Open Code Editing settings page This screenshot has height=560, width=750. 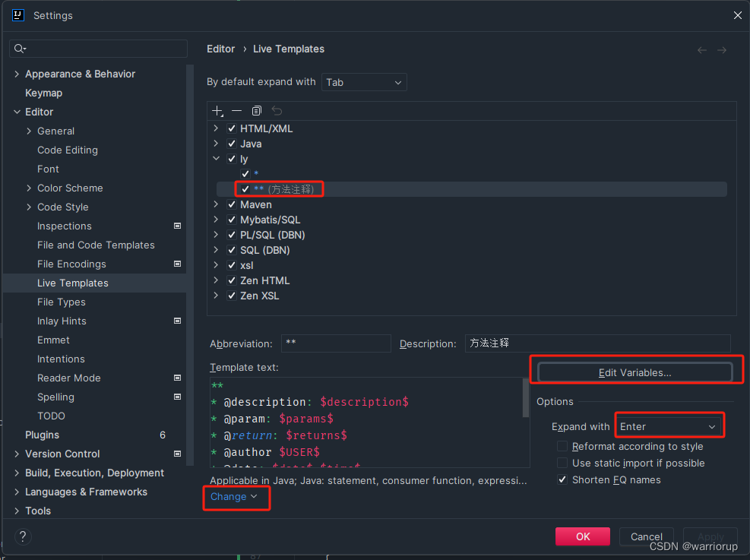coord(68,150)
